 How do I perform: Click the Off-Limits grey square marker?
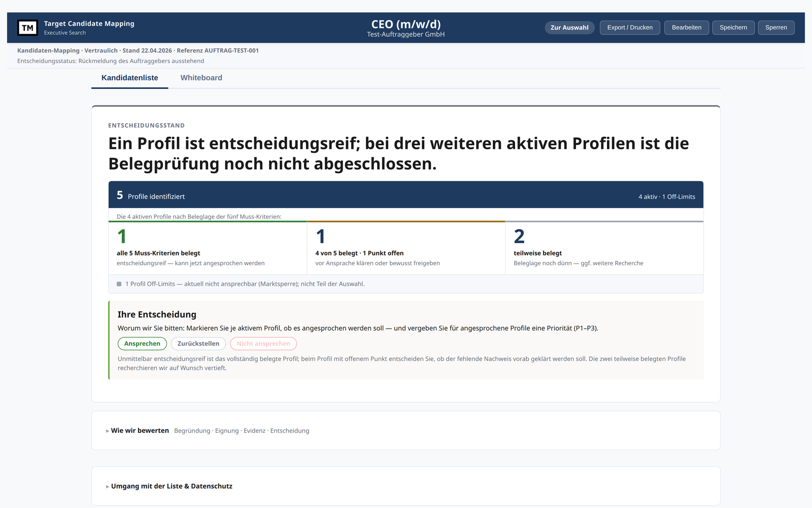pos(119,284)
